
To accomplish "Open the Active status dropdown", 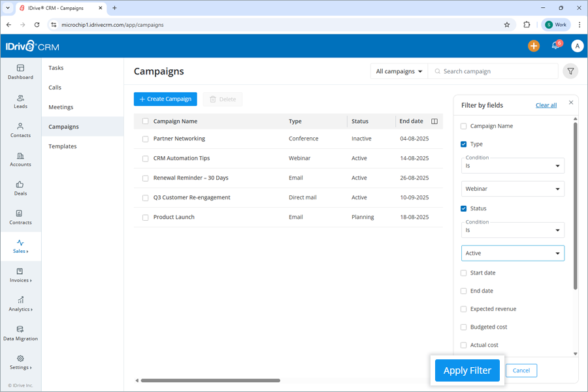I will tap(512, 253).
